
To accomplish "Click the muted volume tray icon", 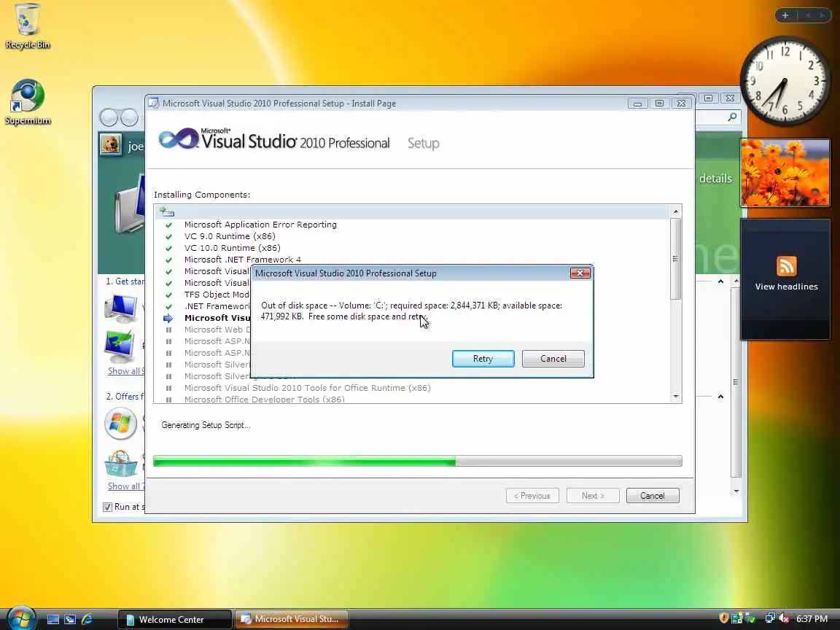I will (x=784, y=618).
